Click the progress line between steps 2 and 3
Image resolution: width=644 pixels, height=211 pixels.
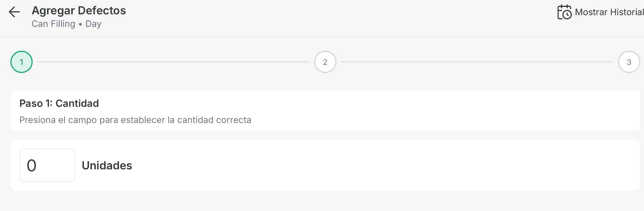coord(477,62)
